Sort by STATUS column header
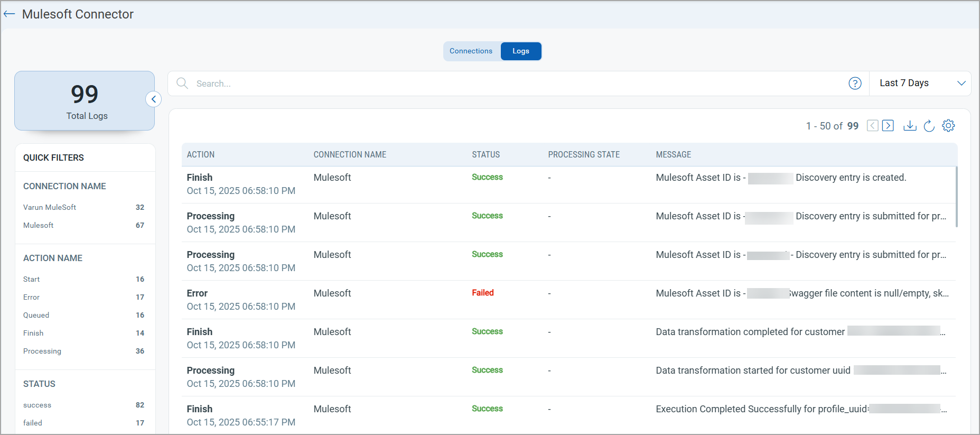This screenshot has height=435, width=980. [486, 155]
